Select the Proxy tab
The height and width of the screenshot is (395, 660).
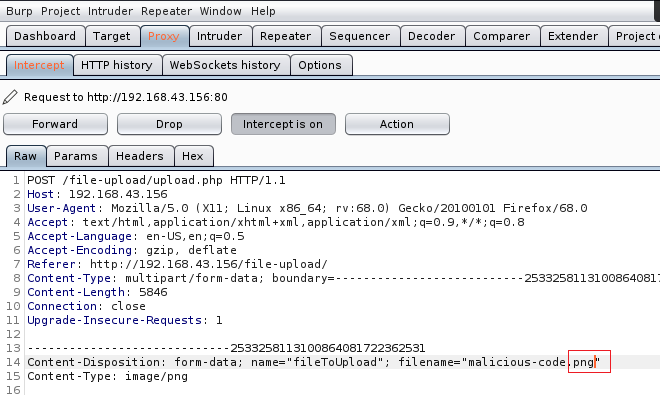click(x=164, y=36)
